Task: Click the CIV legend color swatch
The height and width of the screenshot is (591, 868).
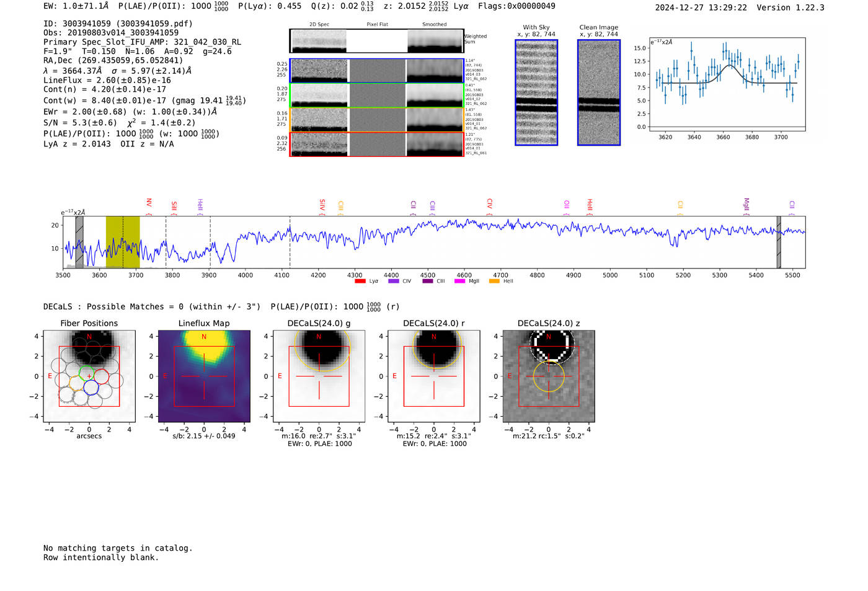Action: (x=393, y=281)
